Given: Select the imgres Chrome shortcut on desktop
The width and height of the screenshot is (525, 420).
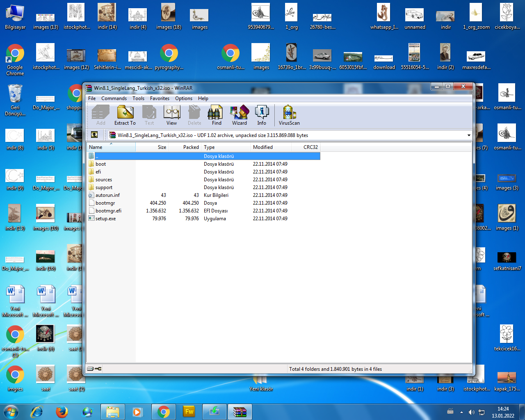Looking at the screenshot, I should (15, 379).
